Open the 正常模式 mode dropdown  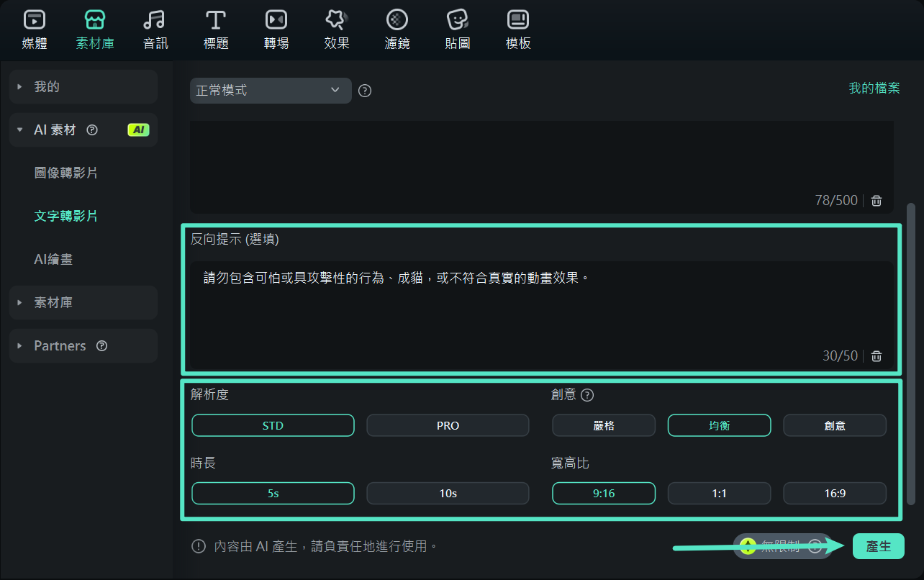pyautogui.click(x=271, y=91)
